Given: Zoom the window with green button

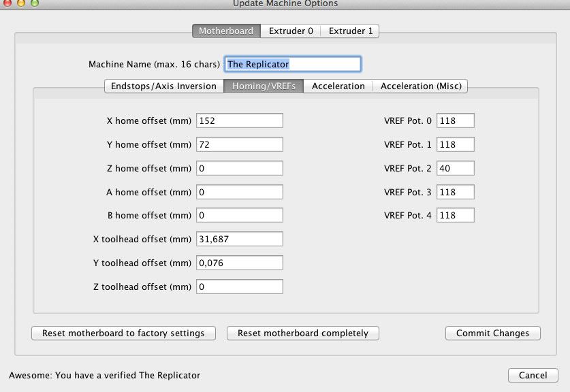Looking at the screenshot, I should [x=35, y=3].
